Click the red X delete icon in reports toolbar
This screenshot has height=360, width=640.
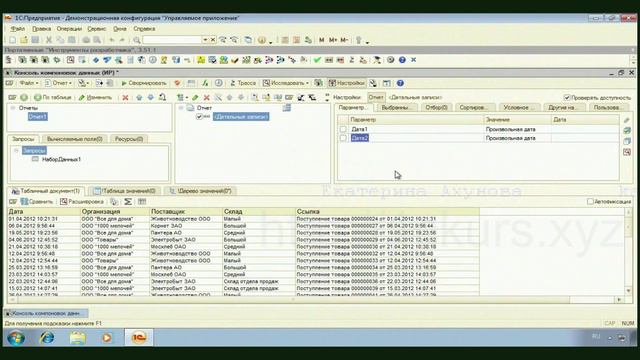coord(125,98)
